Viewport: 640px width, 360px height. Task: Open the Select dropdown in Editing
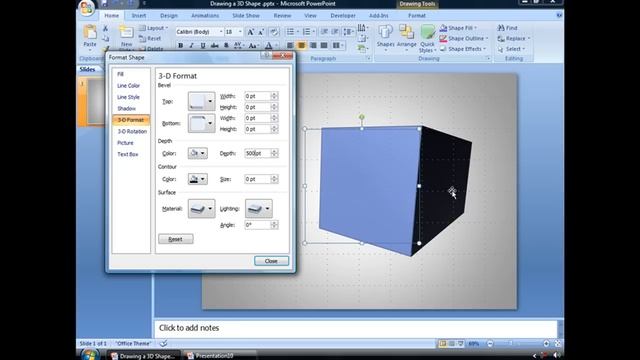(511, 49)
